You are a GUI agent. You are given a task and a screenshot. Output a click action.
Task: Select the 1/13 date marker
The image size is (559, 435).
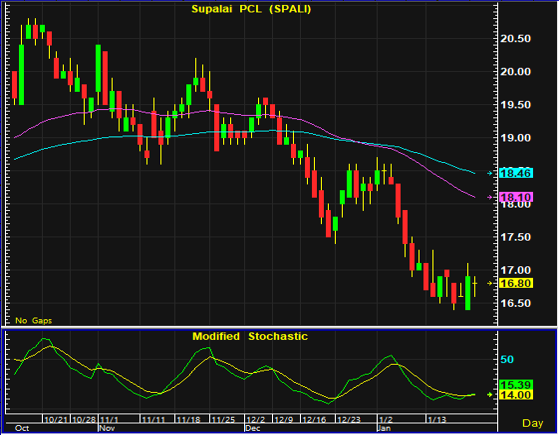437,420
